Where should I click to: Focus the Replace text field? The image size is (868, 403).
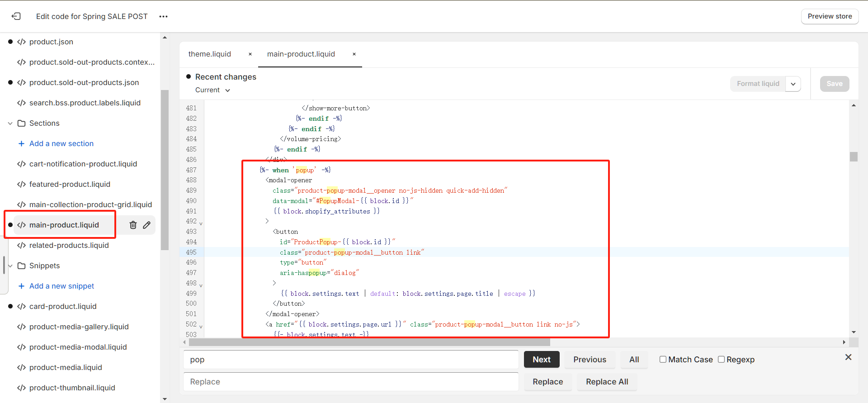[351, 382]
